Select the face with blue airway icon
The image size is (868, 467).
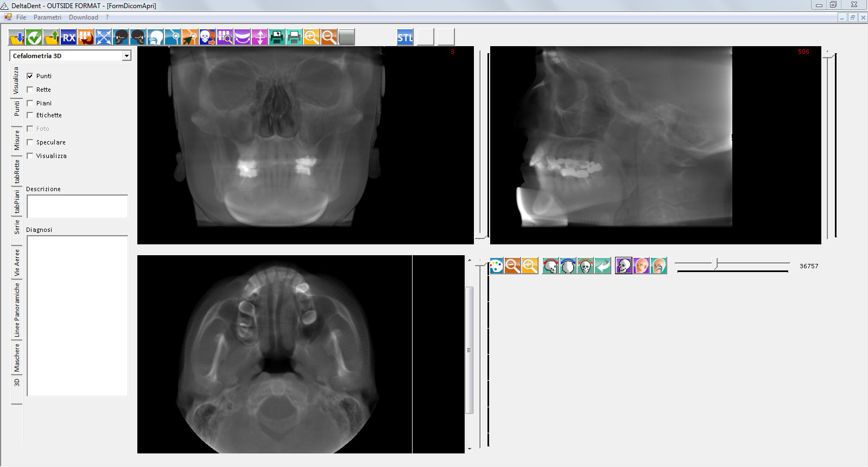(659, 266)
